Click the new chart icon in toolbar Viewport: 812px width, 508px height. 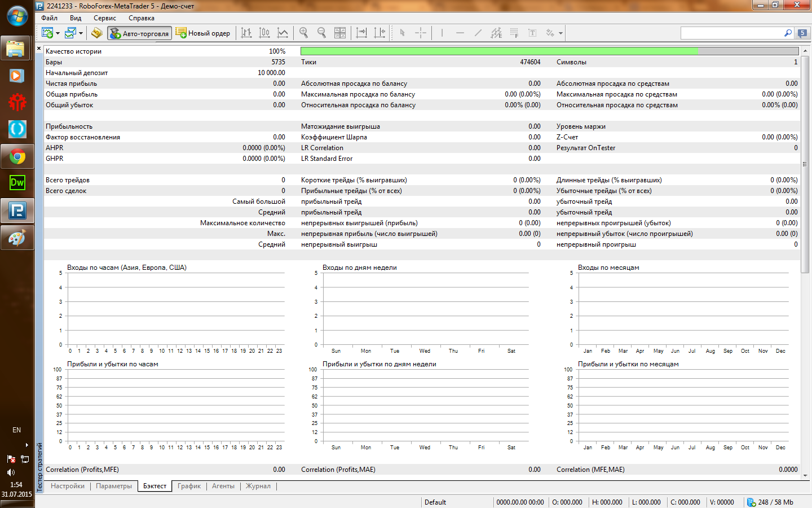click(x=47, y=33)
